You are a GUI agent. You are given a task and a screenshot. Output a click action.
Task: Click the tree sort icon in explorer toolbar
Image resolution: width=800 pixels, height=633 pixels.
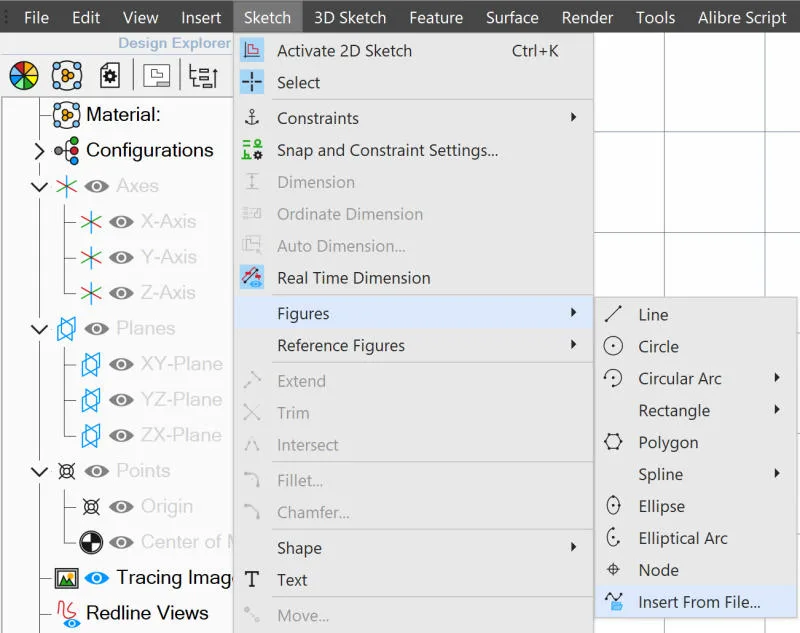[x=203, y=76]
